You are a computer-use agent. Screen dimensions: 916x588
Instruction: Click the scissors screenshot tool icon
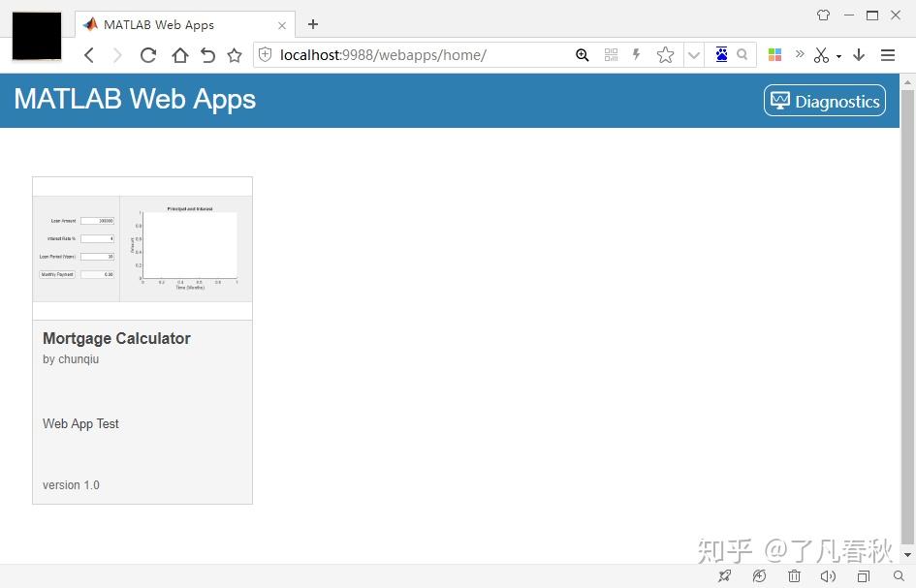821,55
